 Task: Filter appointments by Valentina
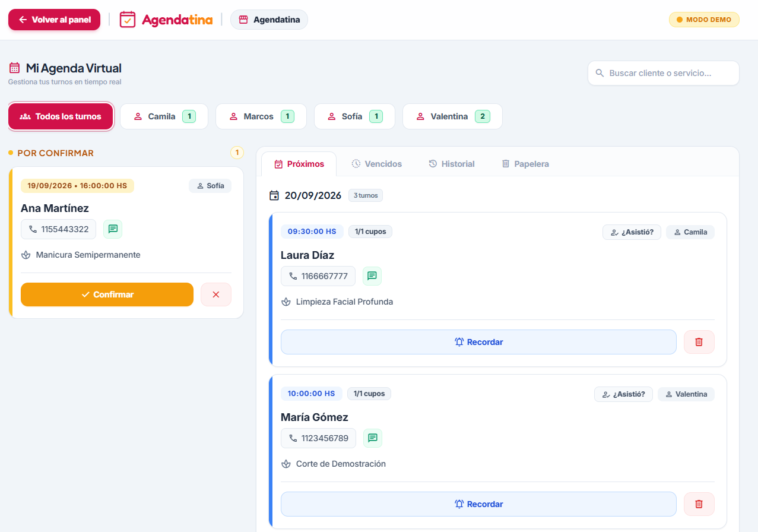[x=452, y=116]
